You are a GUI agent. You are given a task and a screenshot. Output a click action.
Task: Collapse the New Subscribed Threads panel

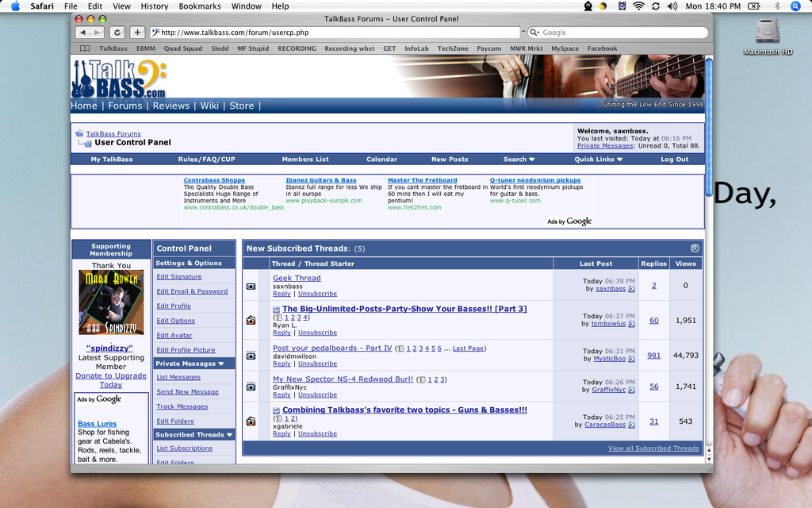point(695,248)
